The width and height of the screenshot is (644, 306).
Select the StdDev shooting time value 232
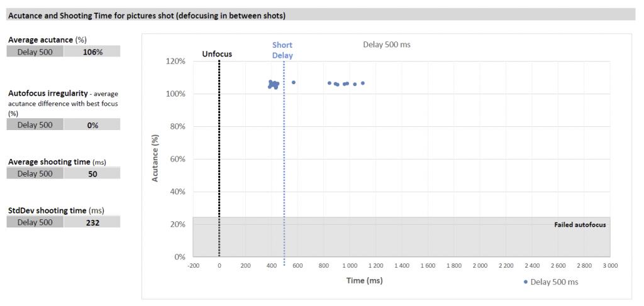click(92, 222)
